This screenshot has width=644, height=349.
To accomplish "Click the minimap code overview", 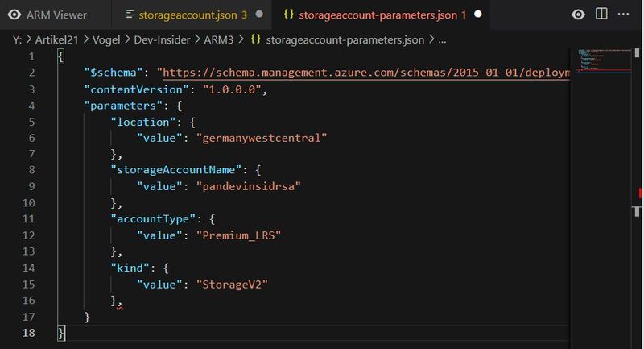I will point(603,60).
